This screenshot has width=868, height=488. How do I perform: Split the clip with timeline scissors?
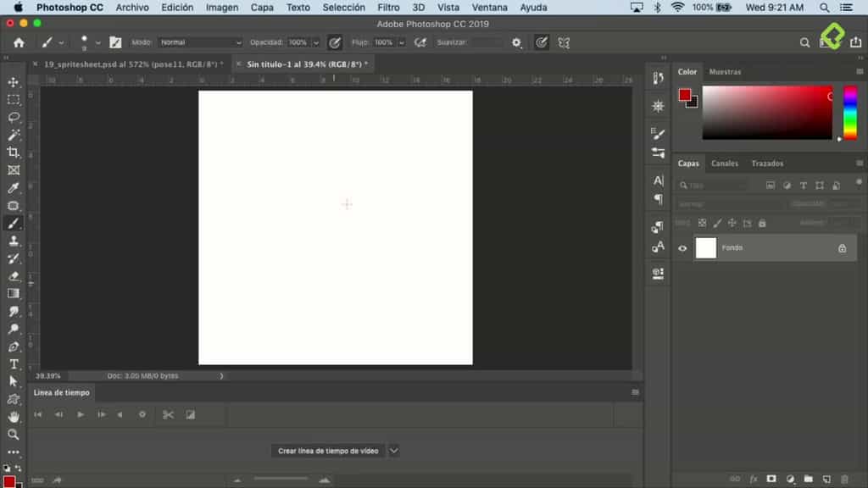168,415
